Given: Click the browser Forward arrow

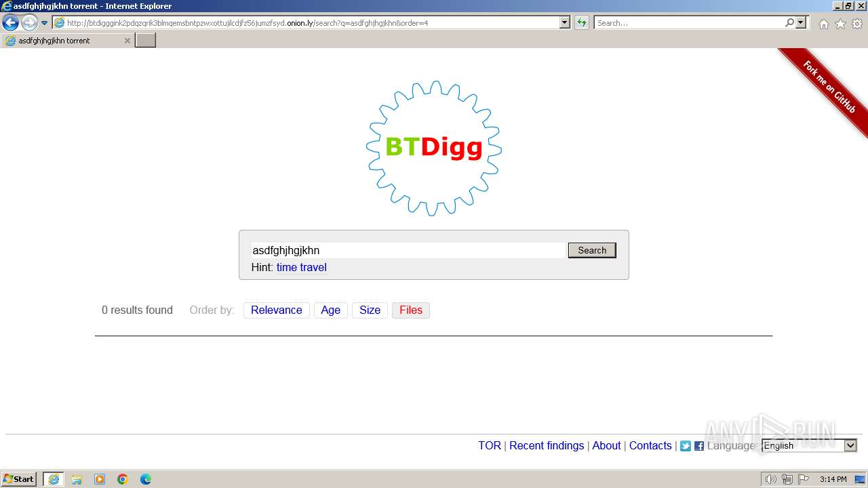Looking at the screenshot, I should point(29,22).
